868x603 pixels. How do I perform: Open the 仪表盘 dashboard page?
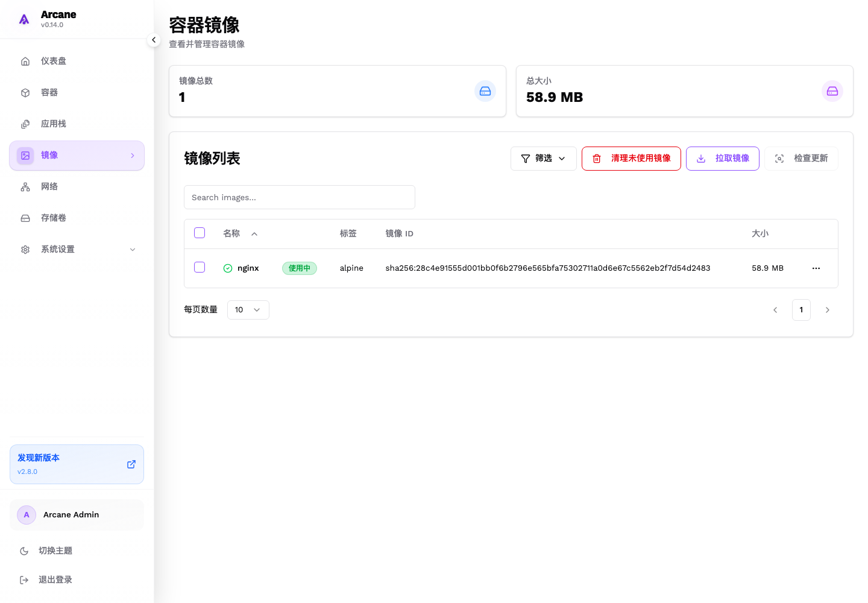(x=77, y=61)
